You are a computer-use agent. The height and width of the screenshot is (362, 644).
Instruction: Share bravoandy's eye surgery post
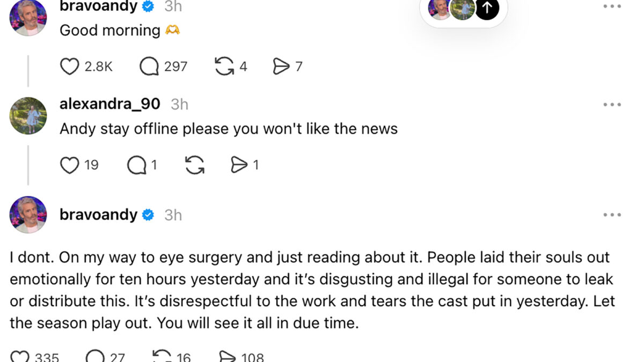pos(227,357)
